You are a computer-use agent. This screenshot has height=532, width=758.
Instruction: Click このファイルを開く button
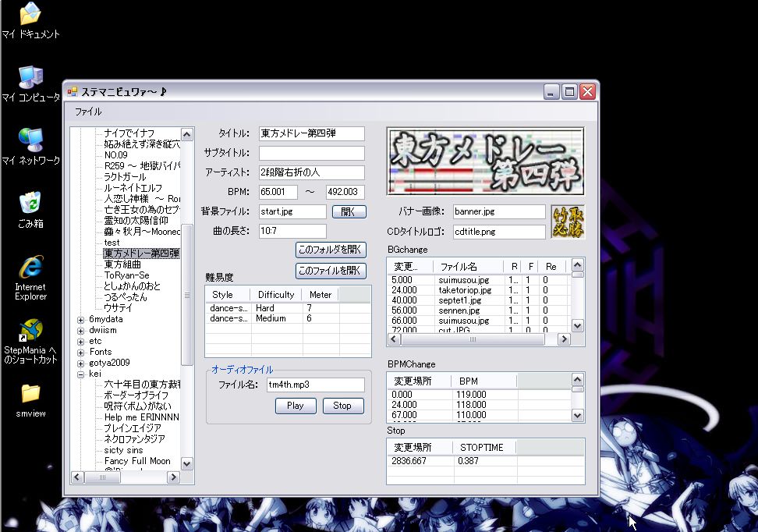point(331,271)
